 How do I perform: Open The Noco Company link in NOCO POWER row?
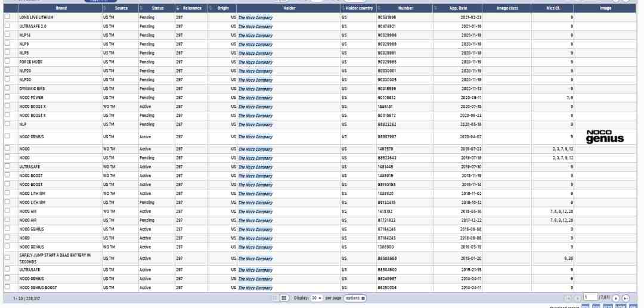pyautogui.click(x=255, y=98)
